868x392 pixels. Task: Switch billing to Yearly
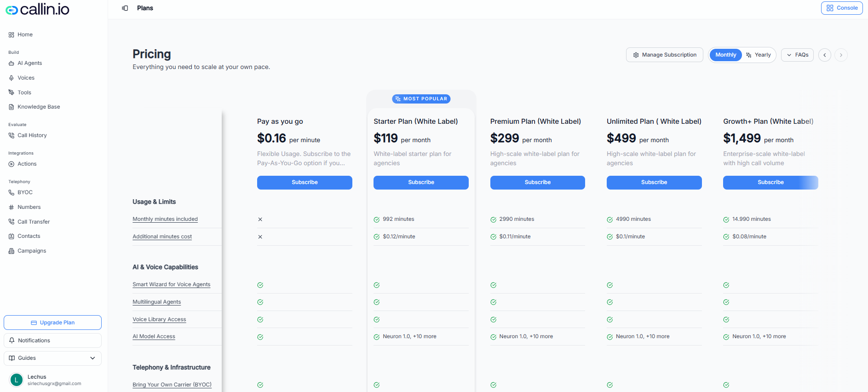click(x=759, y=55)
